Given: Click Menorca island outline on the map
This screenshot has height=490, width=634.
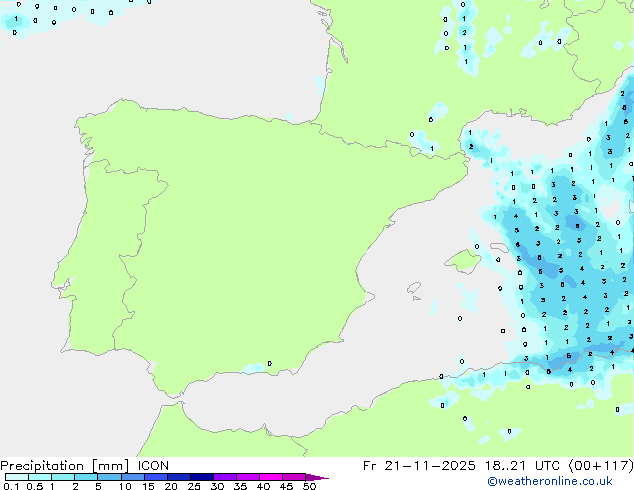Looking at the screenshot, I should pos(499,247).
